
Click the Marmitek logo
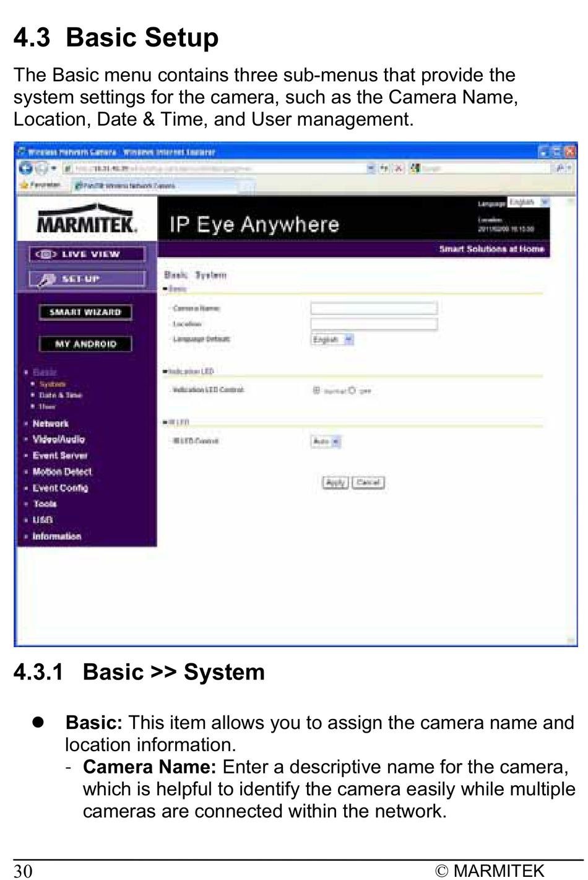(x=87, y=219)
